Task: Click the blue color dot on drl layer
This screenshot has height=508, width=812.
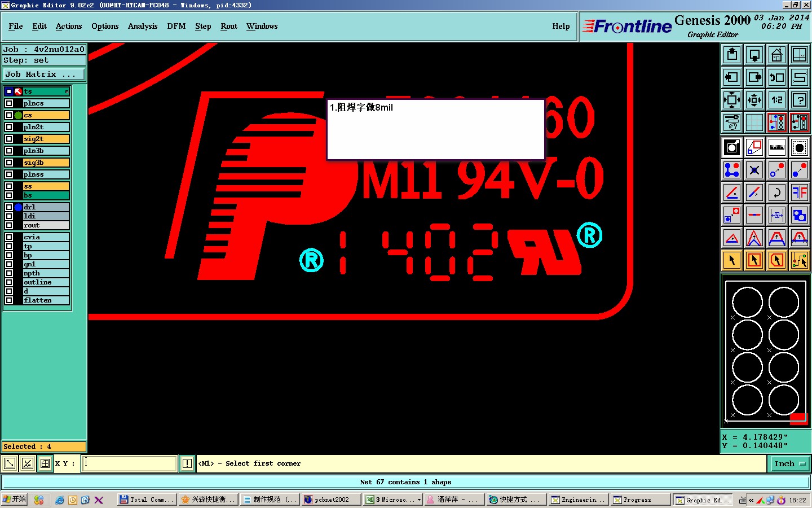Action: coord(18,207)
